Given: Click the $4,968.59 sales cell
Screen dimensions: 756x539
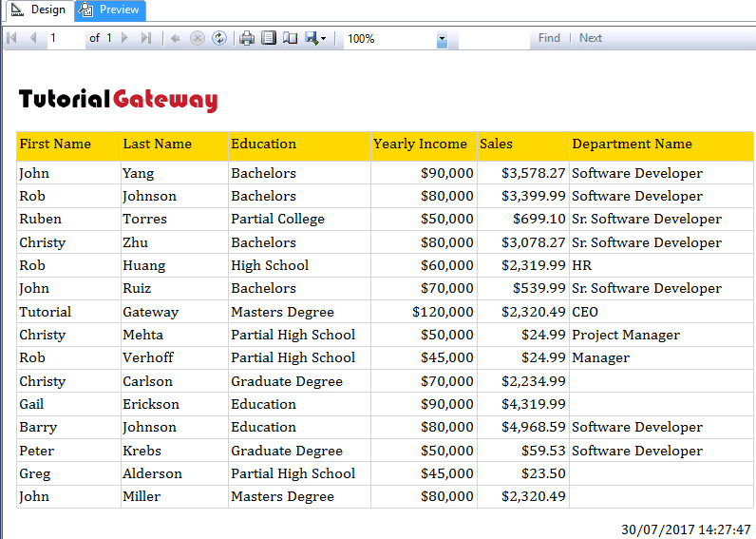Looking at the screenshot, I should coord(523,427).
